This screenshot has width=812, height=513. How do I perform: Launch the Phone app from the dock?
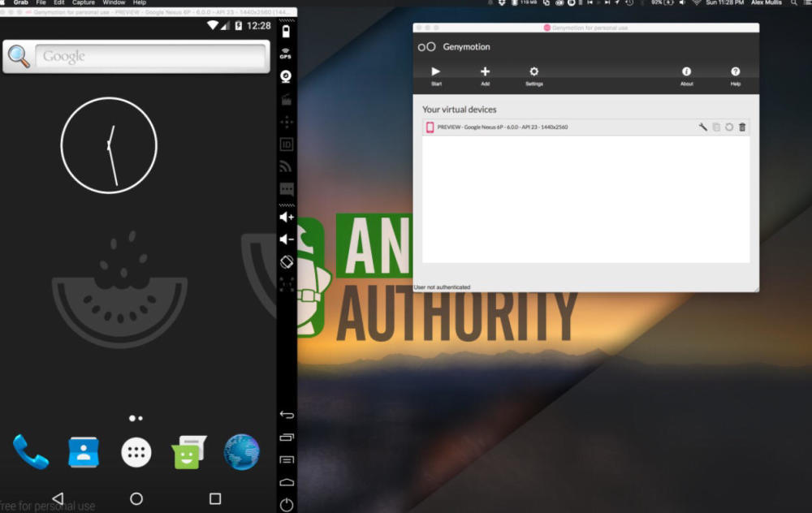click(x=31, y=452)
